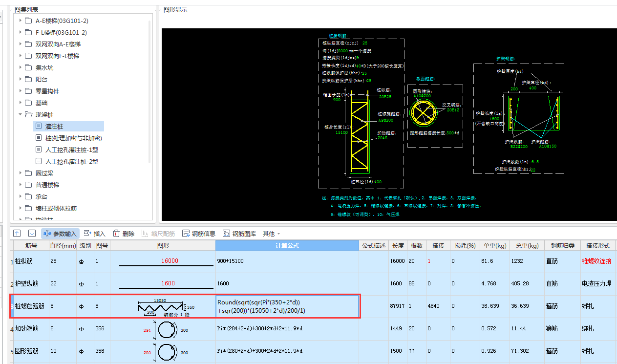Open the 其他 dropdown menu
Viewport: 617px width, 364px height.
[272, 234]
